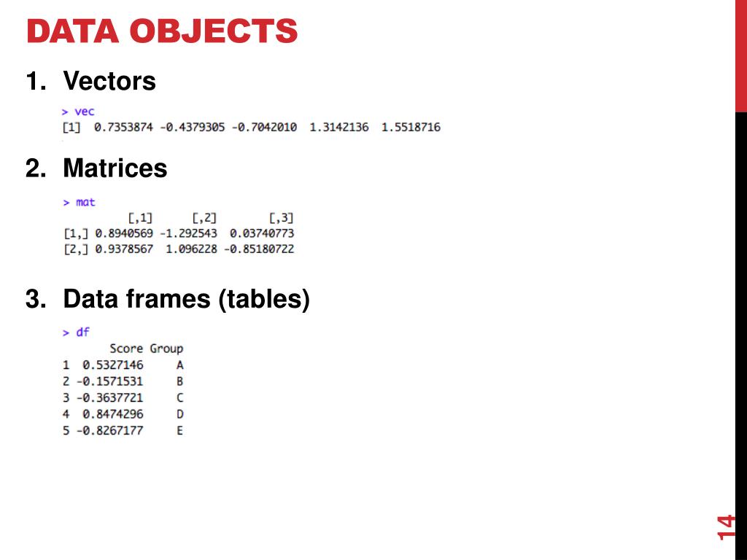Screen dimensions: 747x560
Task: Select the Vectors heading
Action: click(109, 80)
